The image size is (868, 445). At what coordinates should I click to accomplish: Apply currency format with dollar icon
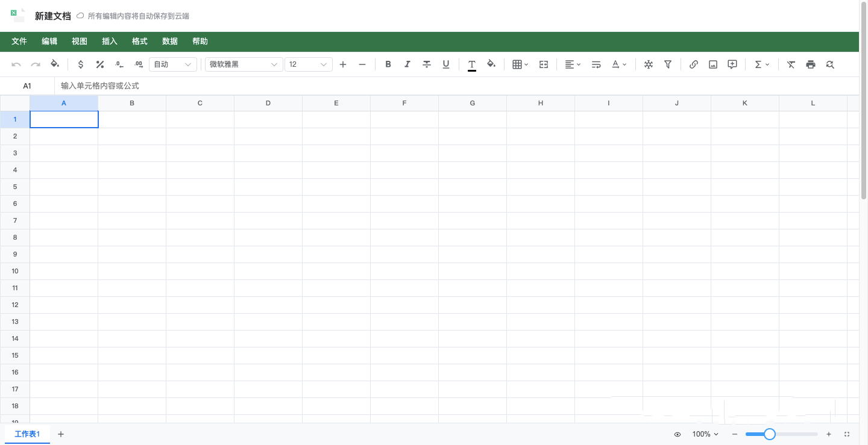(81, 64)
